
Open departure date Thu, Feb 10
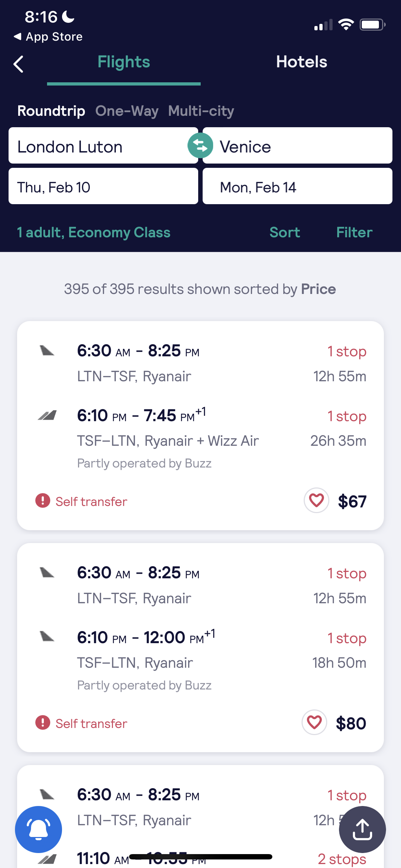103,186
